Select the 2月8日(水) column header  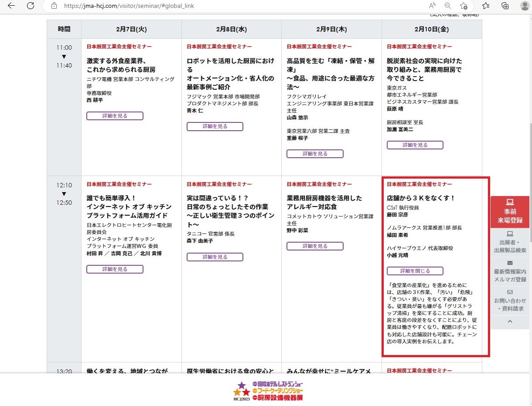[x=232, y=29]
